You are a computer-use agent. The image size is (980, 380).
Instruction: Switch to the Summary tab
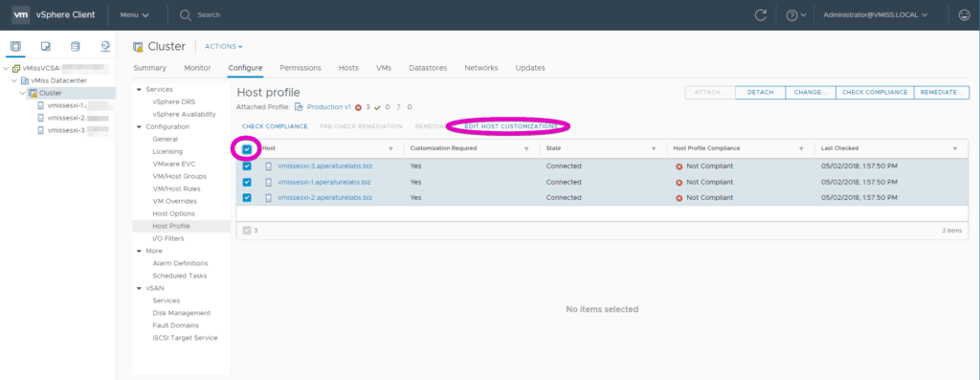coord(150,68)
